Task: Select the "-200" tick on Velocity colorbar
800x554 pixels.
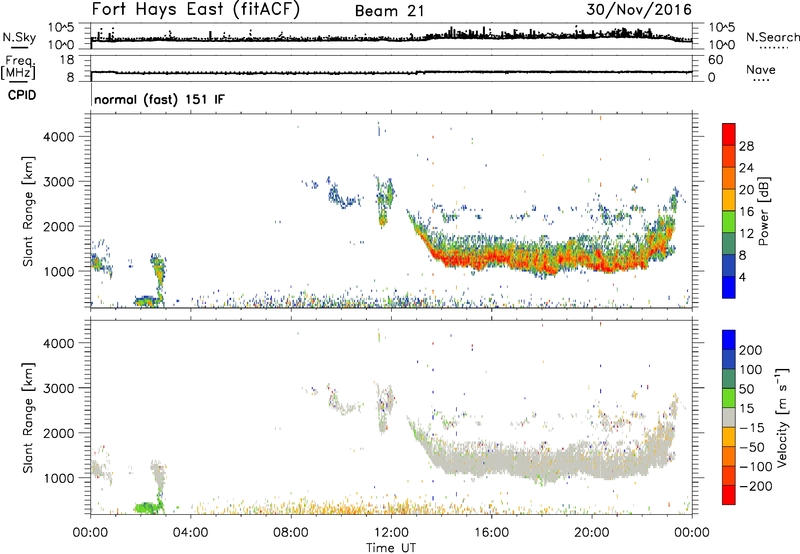Action: (756, 486)
